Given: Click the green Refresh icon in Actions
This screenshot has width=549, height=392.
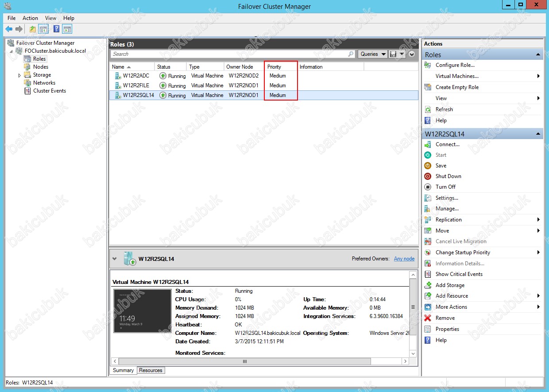Looking at the screenshot, I should click(428, 109).
